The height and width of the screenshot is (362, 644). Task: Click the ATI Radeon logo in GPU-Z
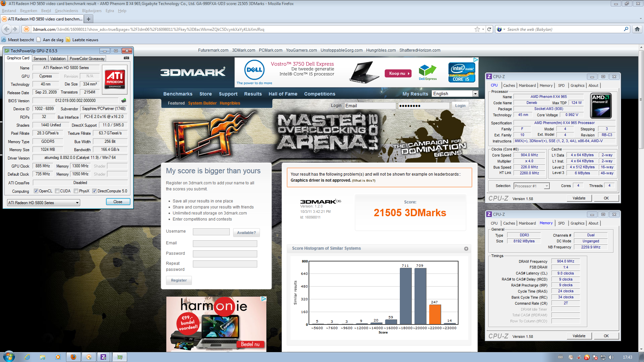115,79
